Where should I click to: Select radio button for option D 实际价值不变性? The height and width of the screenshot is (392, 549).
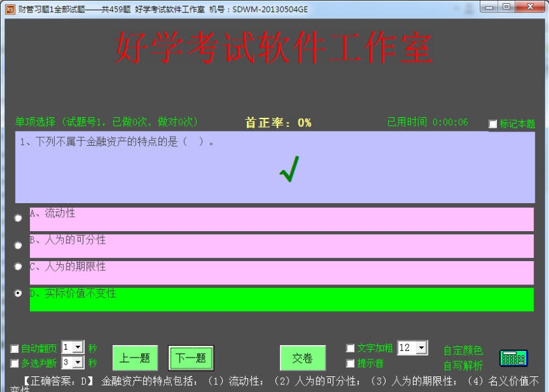[x=18, y=293]
